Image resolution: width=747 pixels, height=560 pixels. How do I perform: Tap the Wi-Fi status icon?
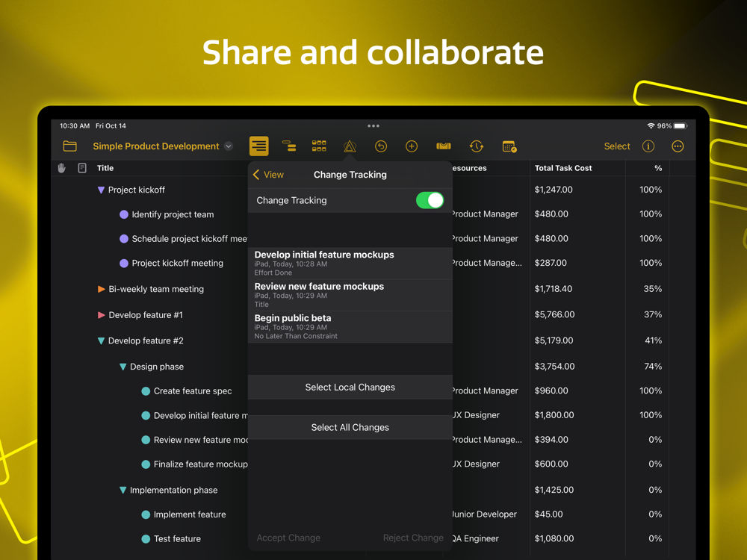pyautogui.click(x=651, y=125)
